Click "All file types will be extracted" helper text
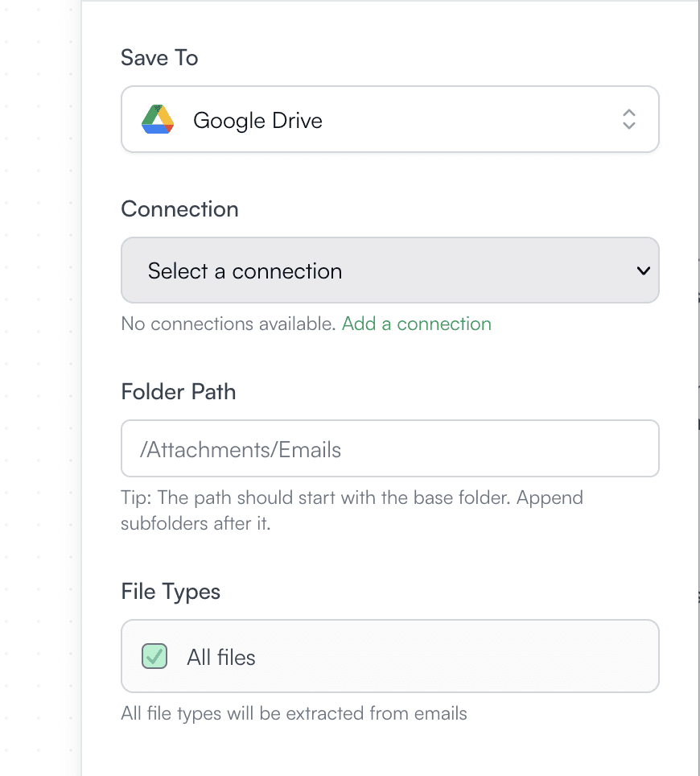Viewport: 700px width, 776px height. 294,713
